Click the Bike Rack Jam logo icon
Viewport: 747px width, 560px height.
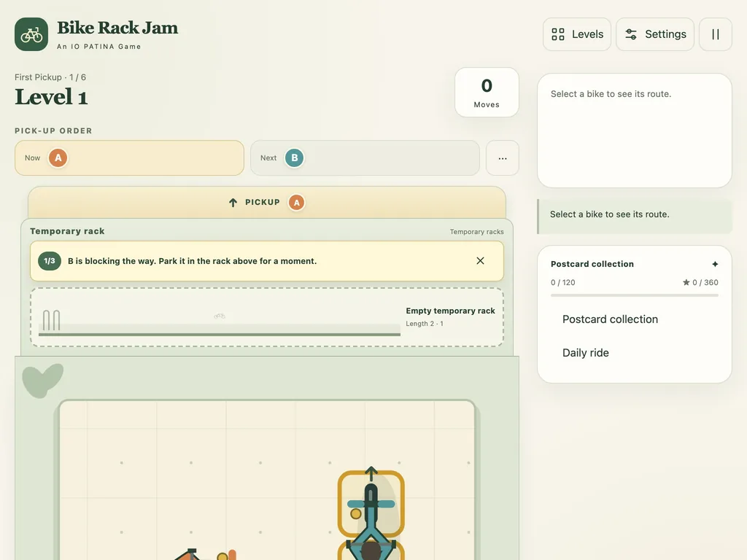click(31, 34)
